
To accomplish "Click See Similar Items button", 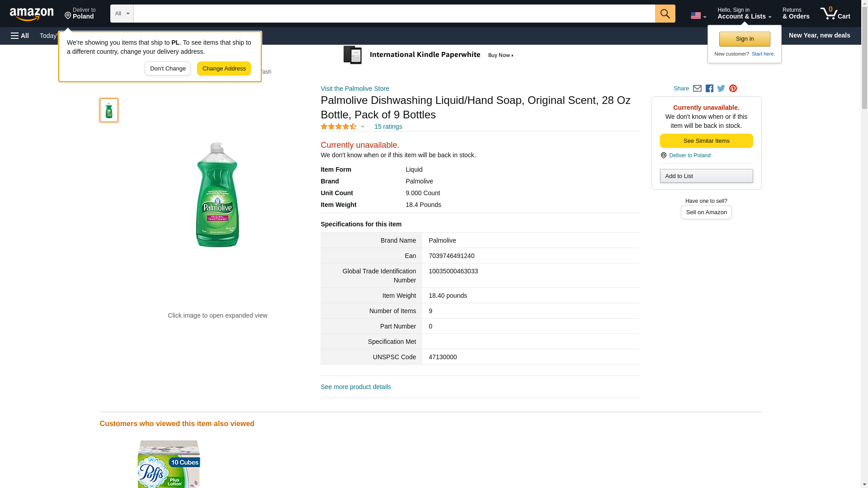I will 706,141.
